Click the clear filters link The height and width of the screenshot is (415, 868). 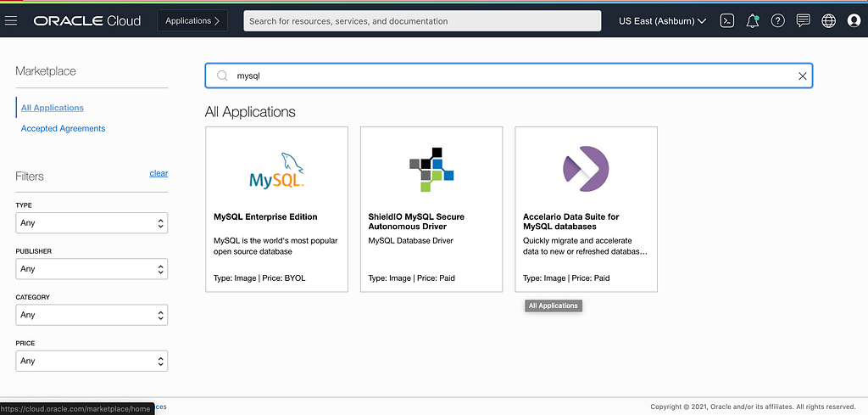(159, 173)
